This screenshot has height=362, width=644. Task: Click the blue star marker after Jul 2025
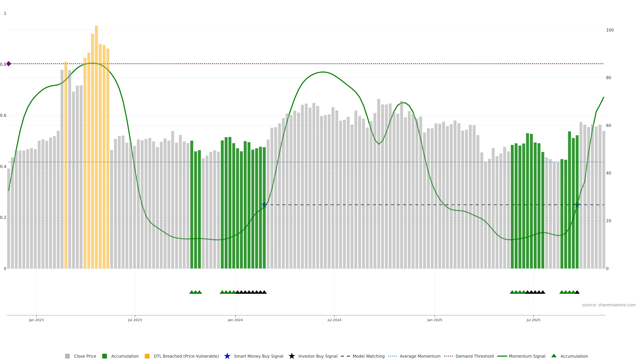(x=577, y=205)
